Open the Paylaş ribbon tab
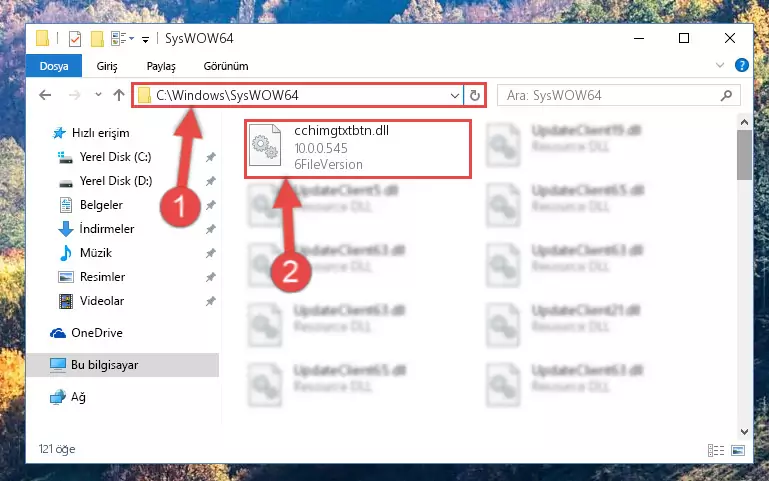 click(x=161, y=66)
